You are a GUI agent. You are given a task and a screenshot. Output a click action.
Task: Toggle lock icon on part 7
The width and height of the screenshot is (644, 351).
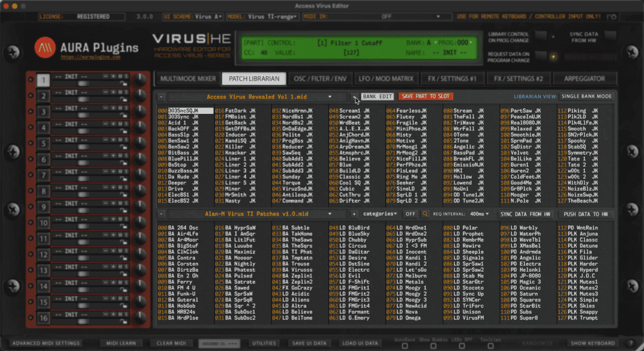(x=123, y=179)
